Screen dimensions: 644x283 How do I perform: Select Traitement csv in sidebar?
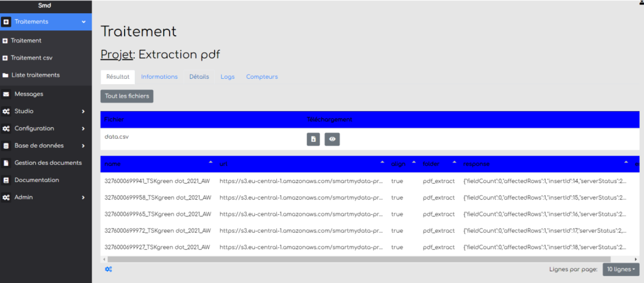point(31,58)
